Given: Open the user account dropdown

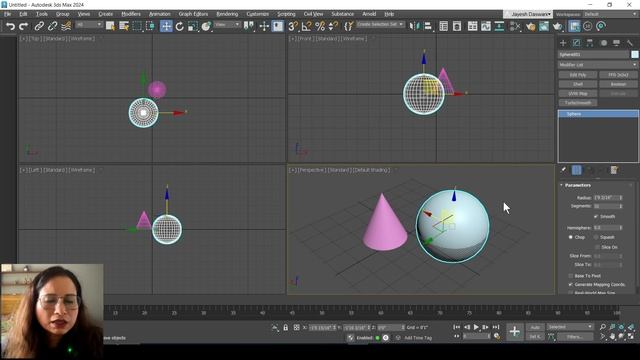Looking at the screenshot, I should coord(528,14).
